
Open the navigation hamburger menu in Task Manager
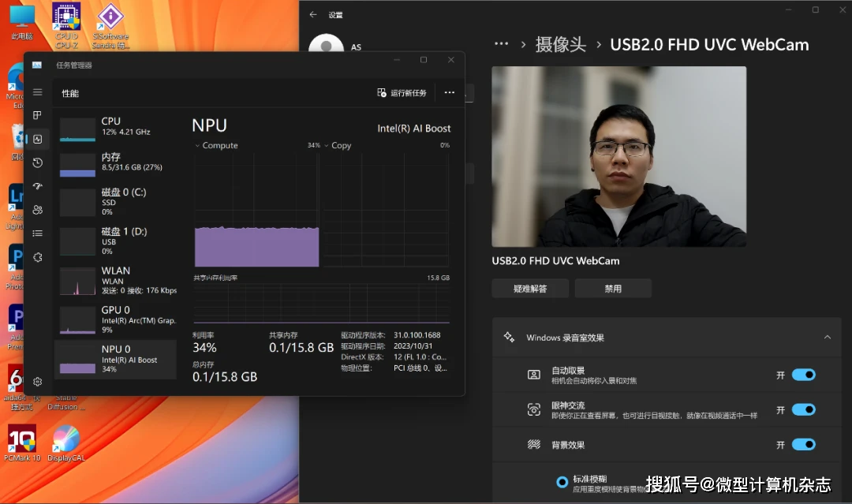[36, 91]
